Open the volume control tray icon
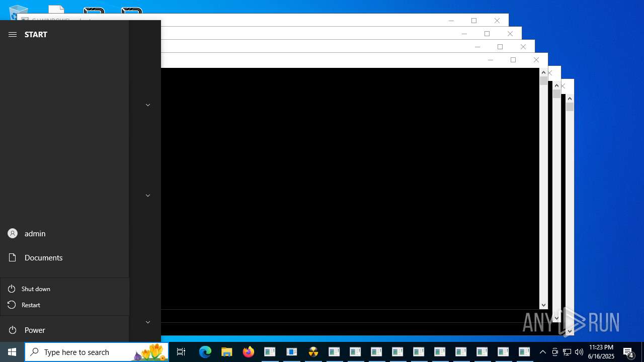This screenshot has height=362, width=644. click(579, 352)
